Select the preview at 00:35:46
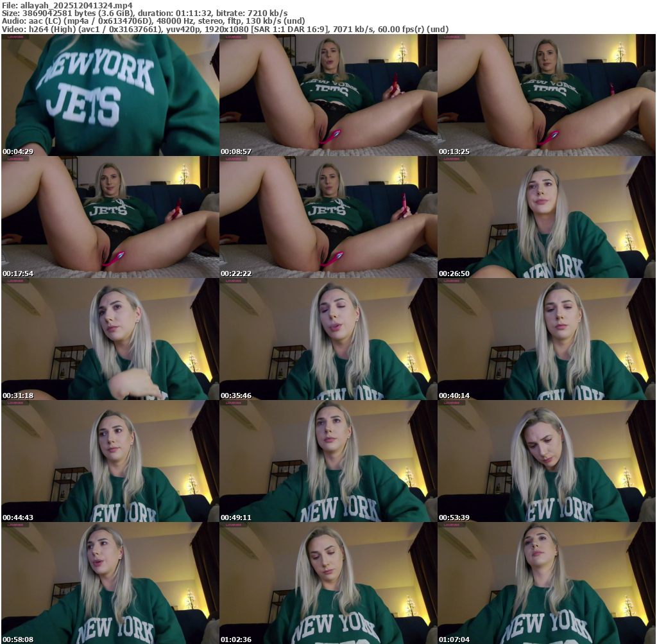The width and height of the screenshot is (657, 644). pyautogui.click(x=328, y=339)
